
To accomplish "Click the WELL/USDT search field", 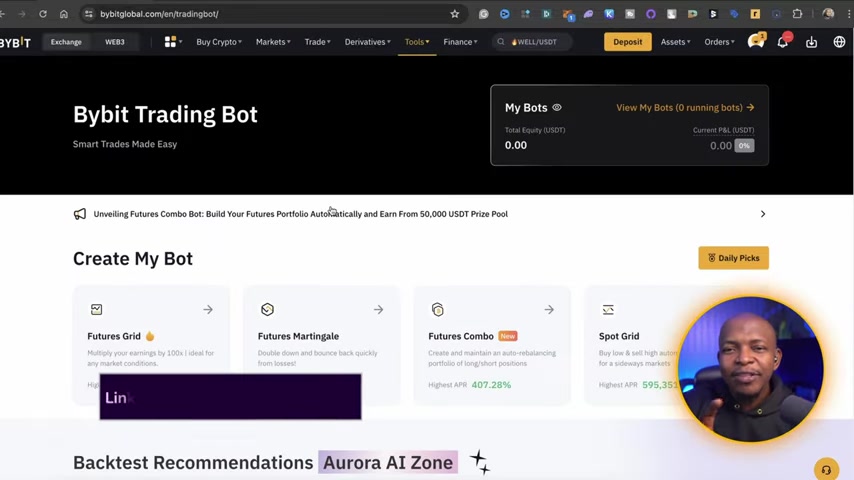I will pyautogui.click(x=533, y=42).
